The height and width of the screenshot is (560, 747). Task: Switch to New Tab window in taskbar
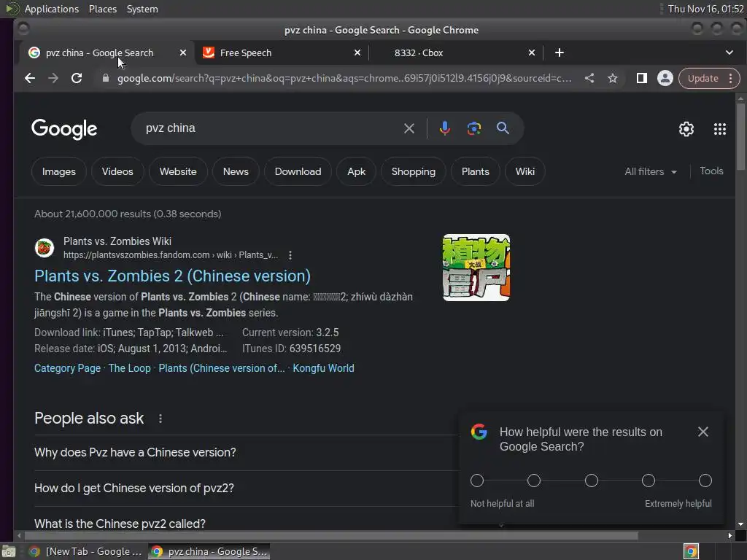pyautogui.click(x=86, y=551)
